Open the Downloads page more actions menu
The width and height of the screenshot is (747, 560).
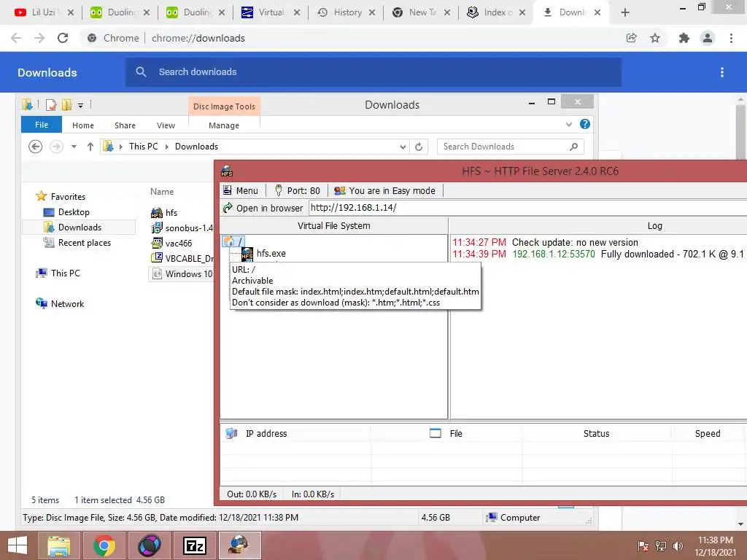tap(722, 72)
